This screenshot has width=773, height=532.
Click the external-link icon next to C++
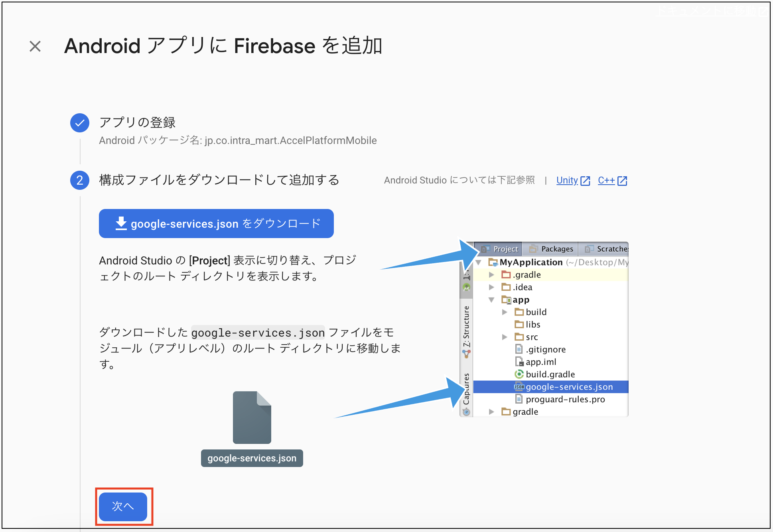(x=622, y=181)
